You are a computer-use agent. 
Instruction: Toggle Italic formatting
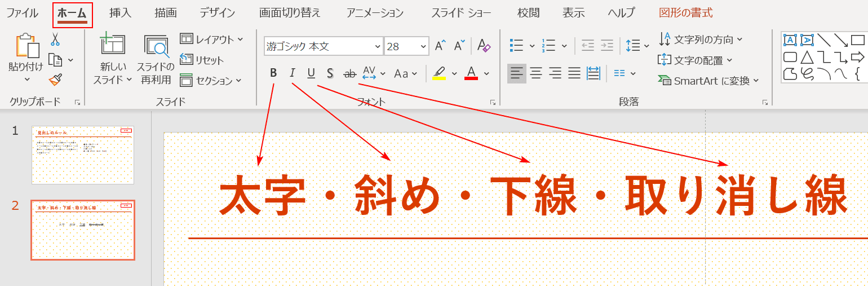click(x=292, y=73)
